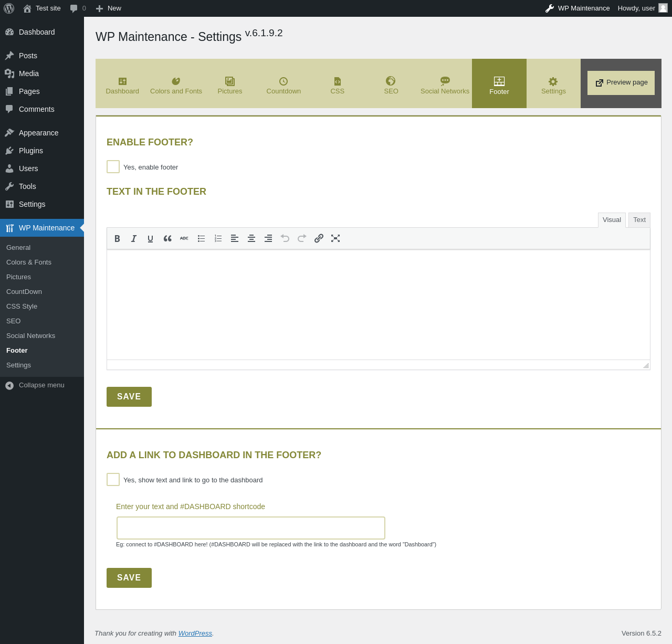672x644 pixels.
Task: Click inside the footer text editor area
Action: 379,305
